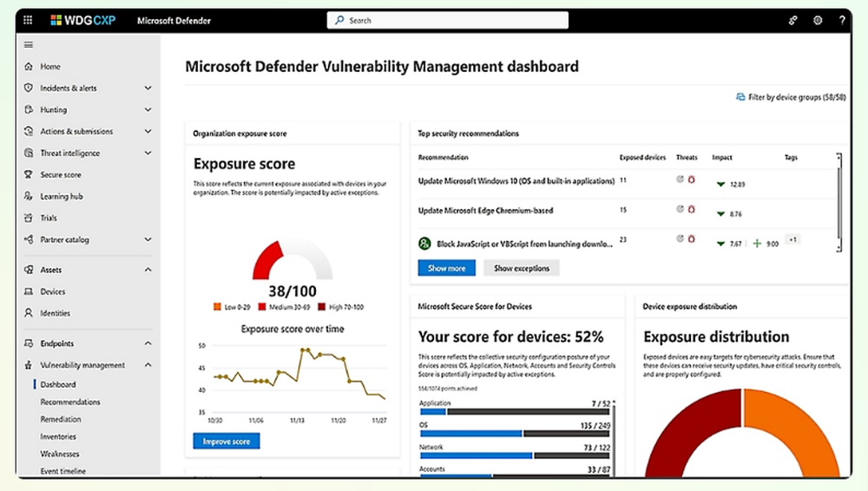
Task: Expand the Partner catalog chevron
Action: tap(148, 239)
